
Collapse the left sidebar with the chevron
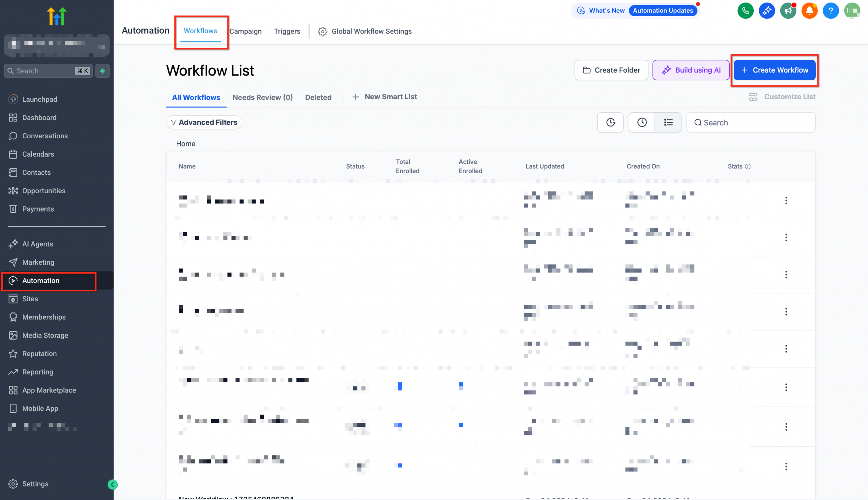[112, 484]
